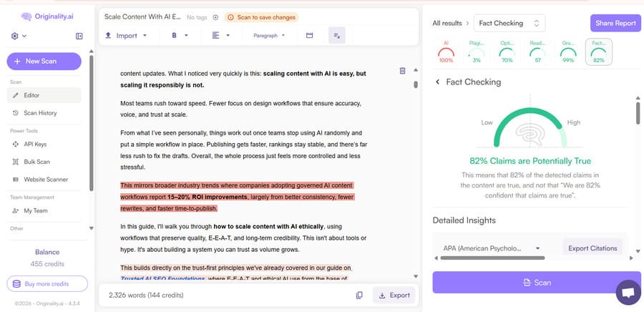
Task: Click the 455 credits balance text
Action: click(47, 264)
